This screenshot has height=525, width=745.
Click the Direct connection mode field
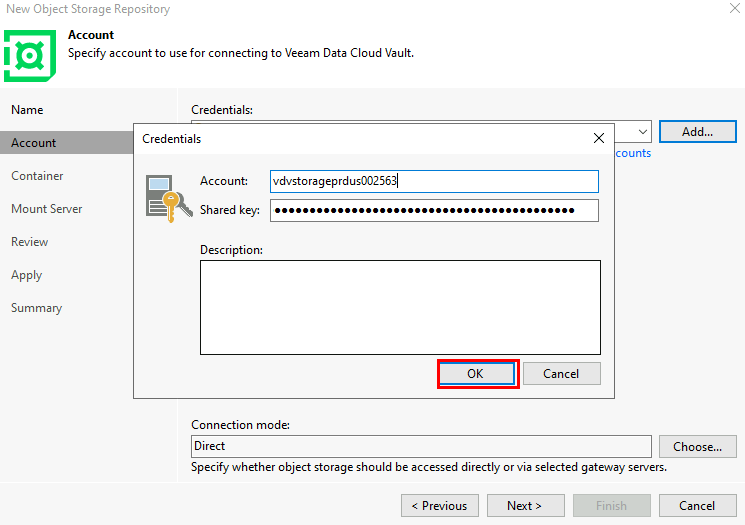click(x=421, y=446)
